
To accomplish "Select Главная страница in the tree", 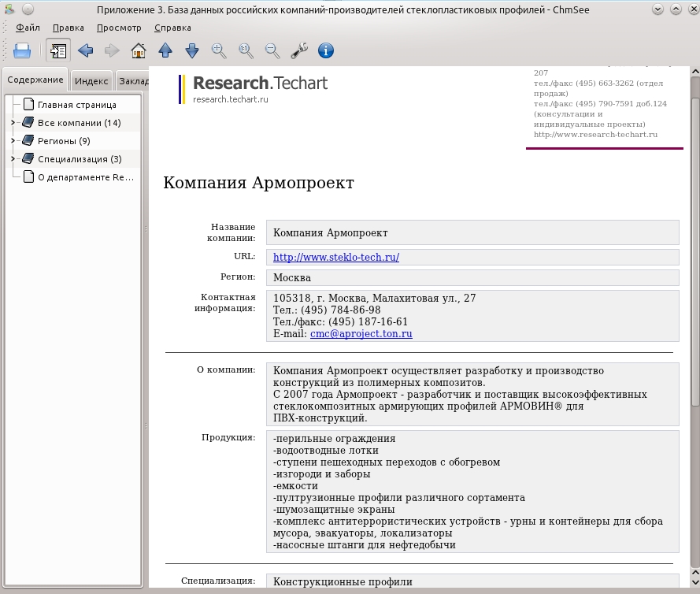I will [77, 105].
